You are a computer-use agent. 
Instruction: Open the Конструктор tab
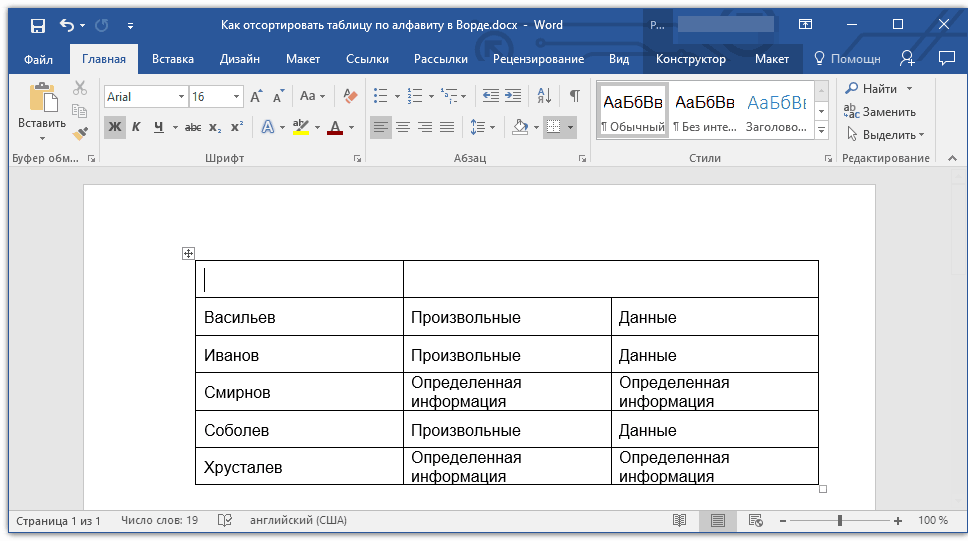690,59
